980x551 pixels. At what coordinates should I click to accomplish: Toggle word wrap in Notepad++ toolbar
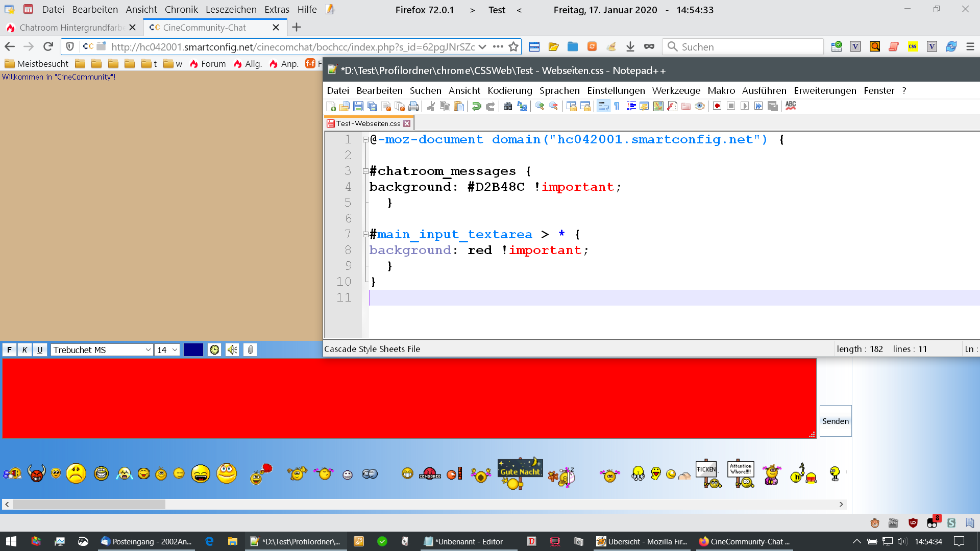(x=603, y=106)
